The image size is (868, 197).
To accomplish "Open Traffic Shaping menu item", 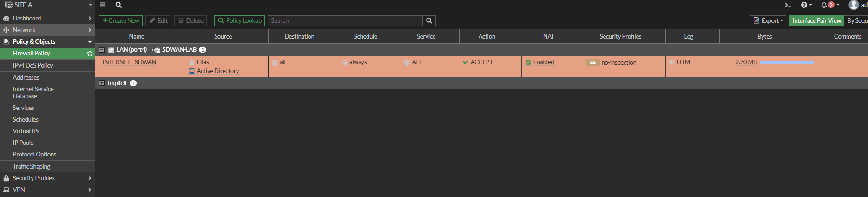I will tap(32, 167).
